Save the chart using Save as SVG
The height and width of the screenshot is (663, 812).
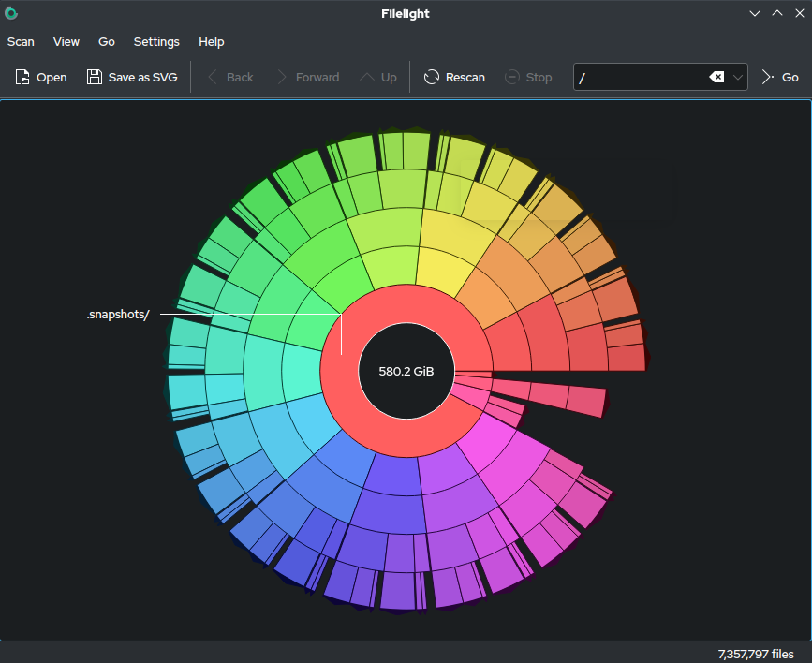point(132,77)
